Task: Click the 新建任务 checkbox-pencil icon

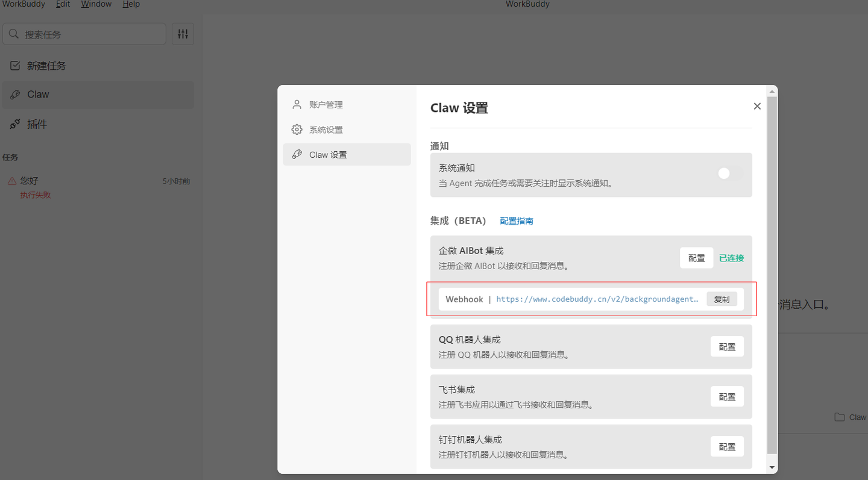Action: click(16, 66)
